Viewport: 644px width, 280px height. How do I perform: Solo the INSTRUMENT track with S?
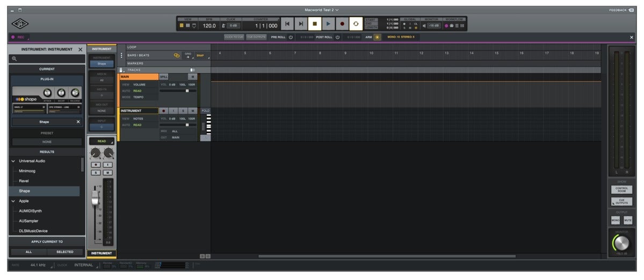pyautogui.click(x=183, y=111)
